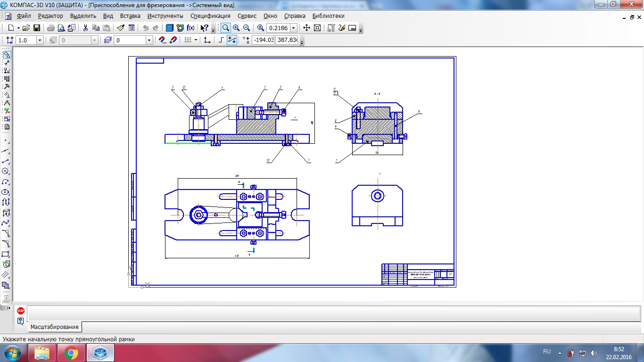
Task: Open the Библиотеки menu
Action: [329, 16]
